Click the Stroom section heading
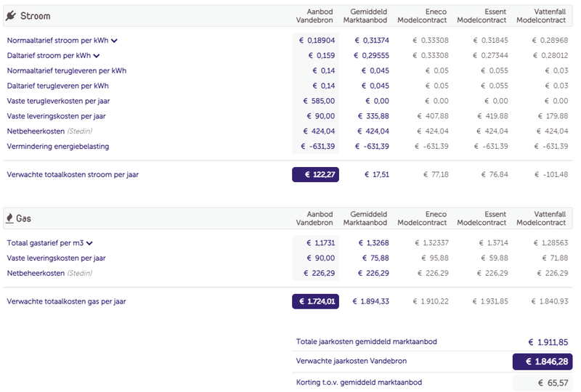Image resolution: width=581 pixels, height=392 pixels. [35, 16]
